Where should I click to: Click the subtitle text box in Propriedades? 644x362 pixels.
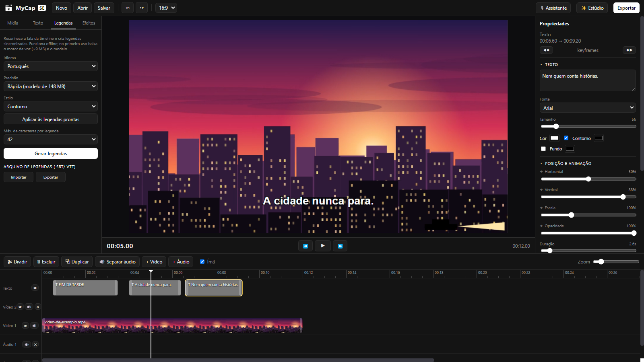click(x=588, y=80)
